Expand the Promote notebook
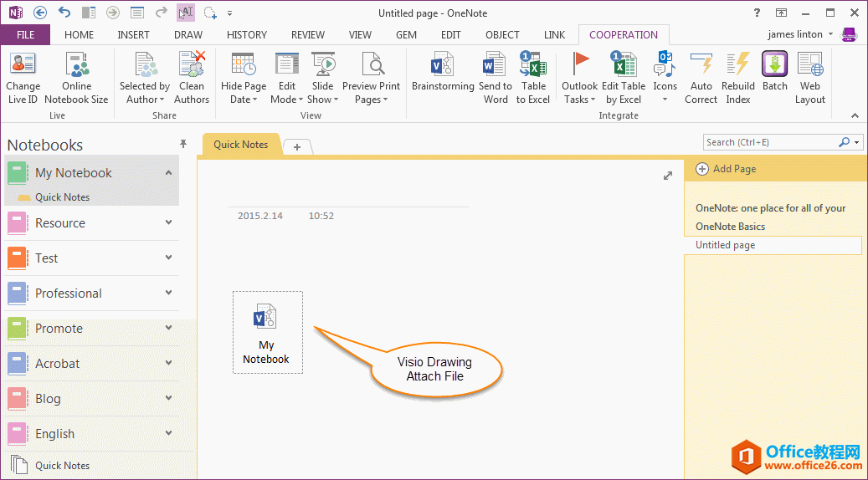 (x=169, y=328)
